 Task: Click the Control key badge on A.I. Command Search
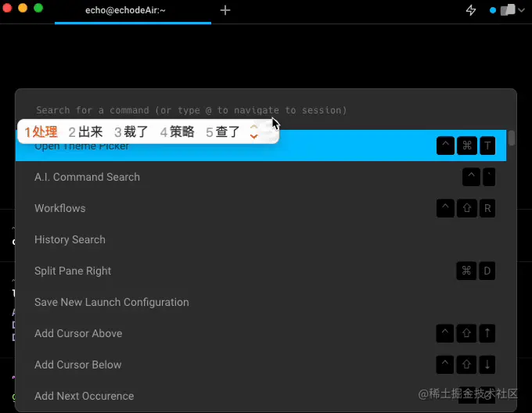(x=471, y=177)
